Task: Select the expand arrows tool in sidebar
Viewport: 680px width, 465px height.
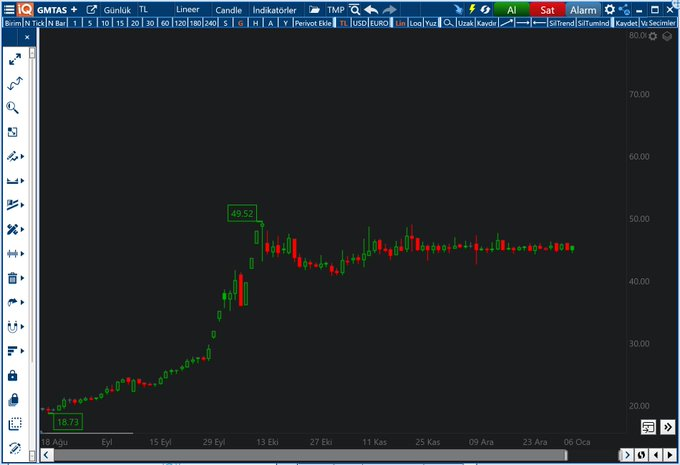Action: pos(15,59)
